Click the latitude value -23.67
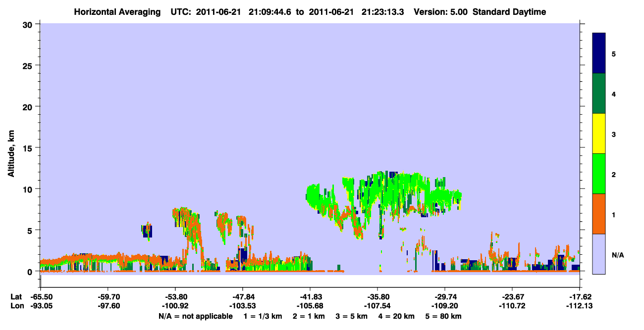Image resolution: width=644 pixels, height=330 pixels. pos(512,297)
